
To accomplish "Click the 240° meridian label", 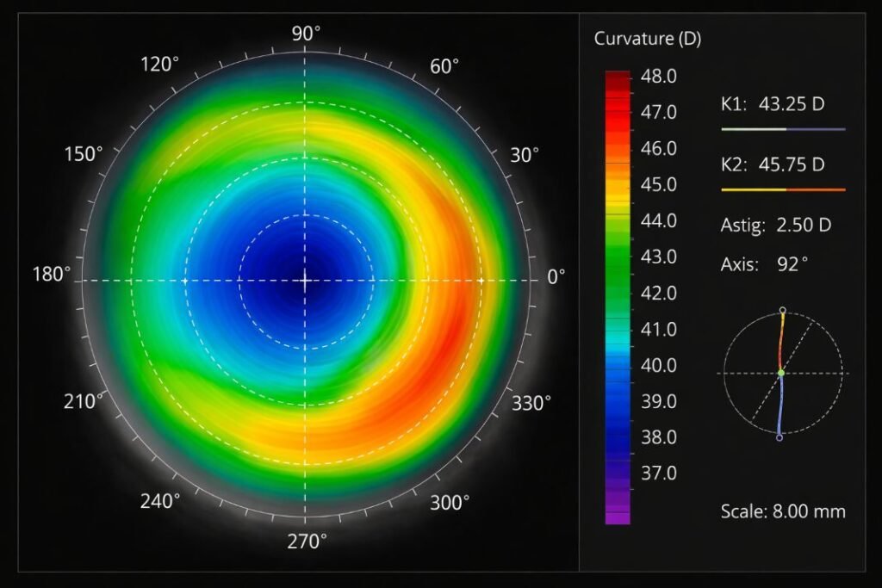I will pos(160,501).
